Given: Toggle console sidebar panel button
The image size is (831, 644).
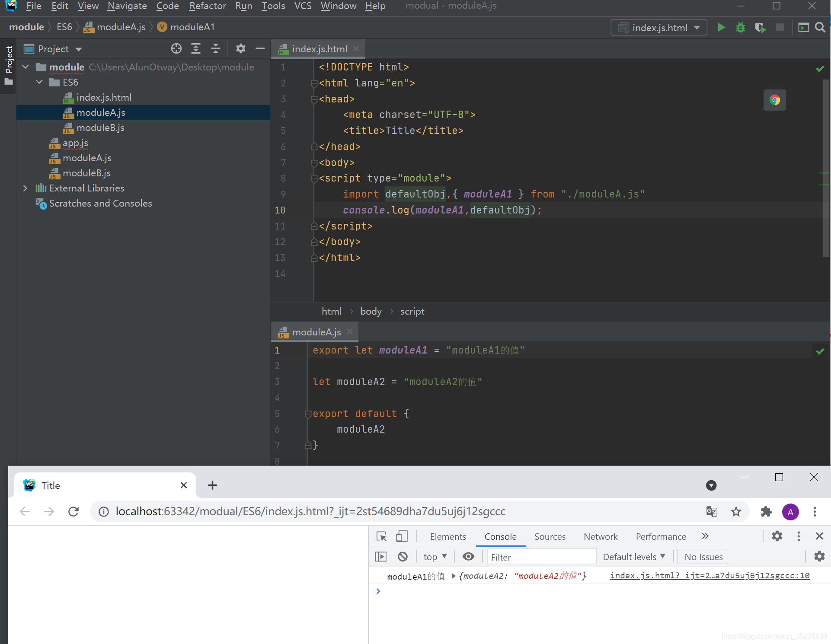Looking at the screenshot, I should pyautogui.click(x=380, y=557).
